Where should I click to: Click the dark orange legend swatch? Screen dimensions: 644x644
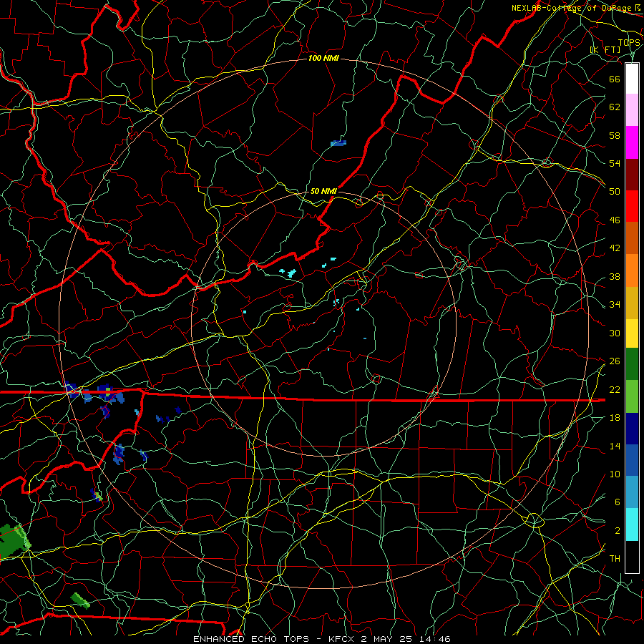(632, 238)
